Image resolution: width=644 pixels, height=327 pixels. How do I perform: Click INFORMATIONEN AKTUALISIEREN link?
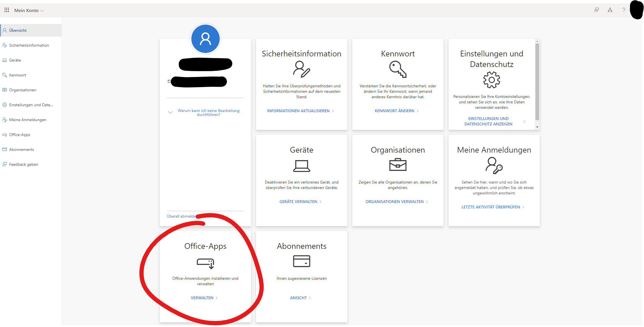(x=298, y=111)
